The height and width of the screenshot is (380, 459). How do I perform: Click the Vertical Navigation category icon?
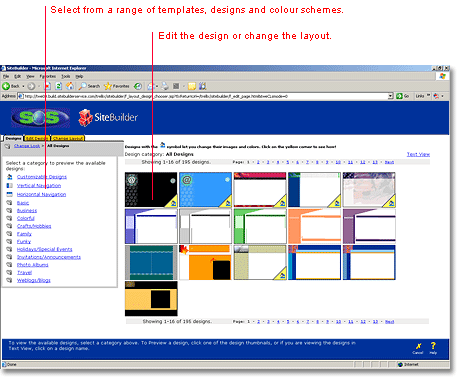pos(10,186)
